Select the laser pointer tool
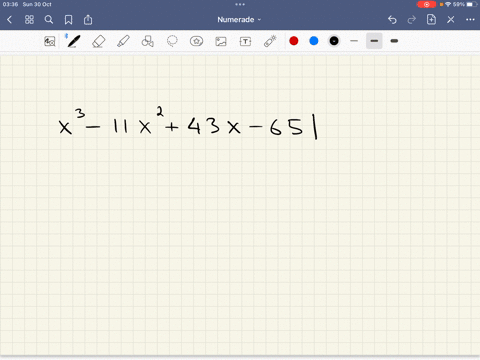Image resolution: width=480 pixels, height=360 pixels. [270, 41]
